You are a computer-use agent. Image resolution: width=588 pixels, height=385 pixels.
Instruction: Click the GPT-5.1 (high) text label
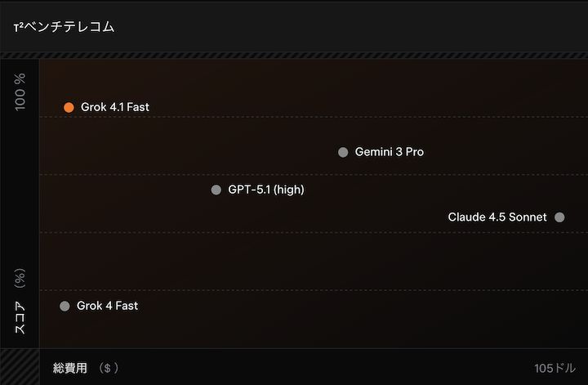tap(266, 190)
